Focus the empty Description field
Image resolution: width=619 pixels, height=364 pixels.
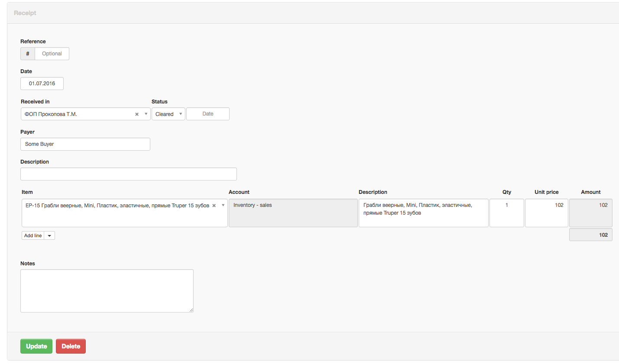[x=129, y=174]
